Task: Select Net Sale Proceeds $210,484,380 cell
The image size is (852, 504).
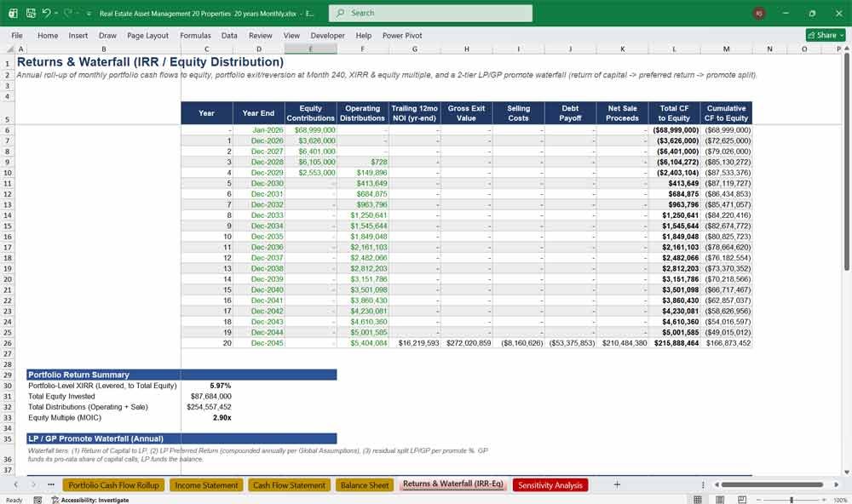Action: 623,343
